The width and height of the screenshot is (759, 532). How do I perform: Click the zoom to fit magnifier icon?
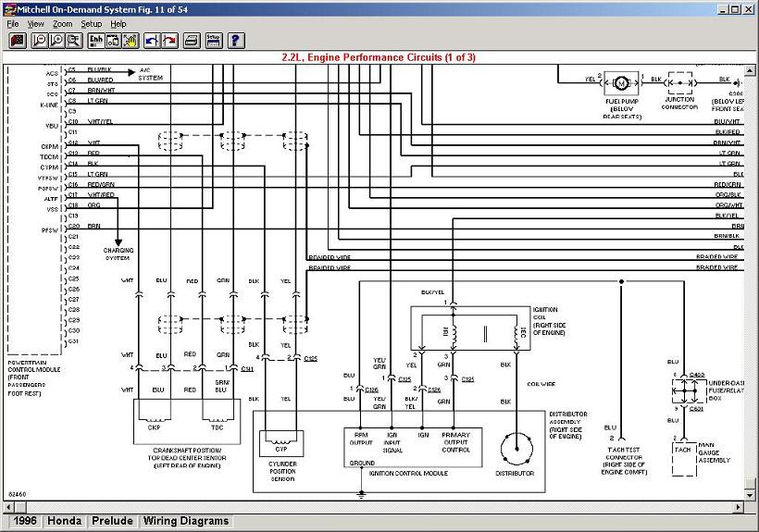point(74,41)
